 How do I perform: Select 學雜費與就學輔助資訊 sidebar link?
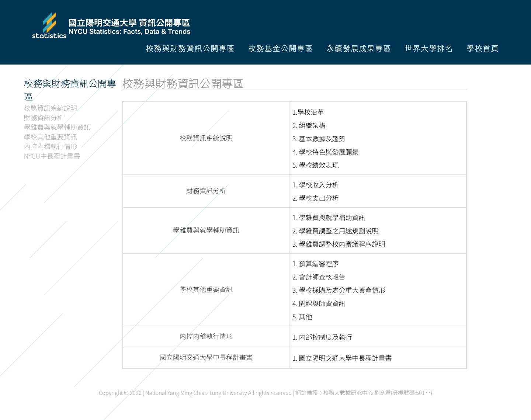(x=57, y=127)
